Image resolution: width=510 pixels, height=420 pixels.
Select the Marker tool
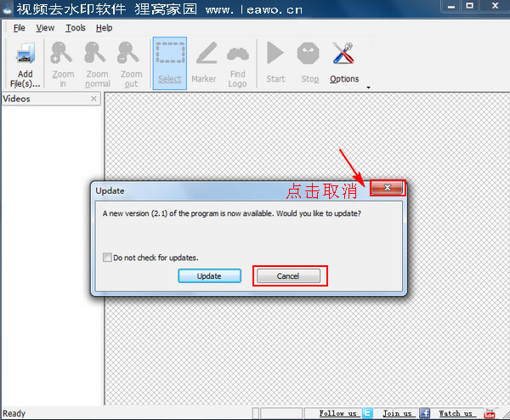(204, 63)
